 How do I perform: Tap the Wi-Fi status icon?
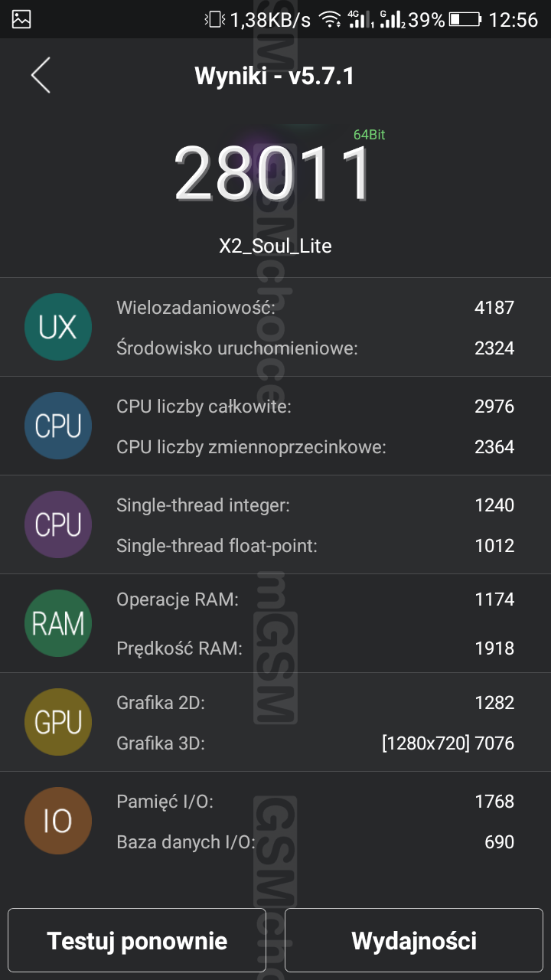(x=330, y=20)
